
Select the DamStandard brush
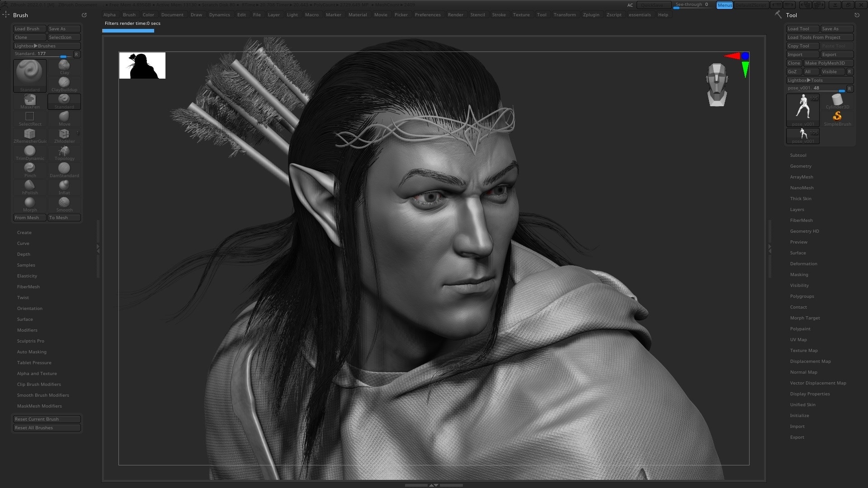(x=64, y=169)
